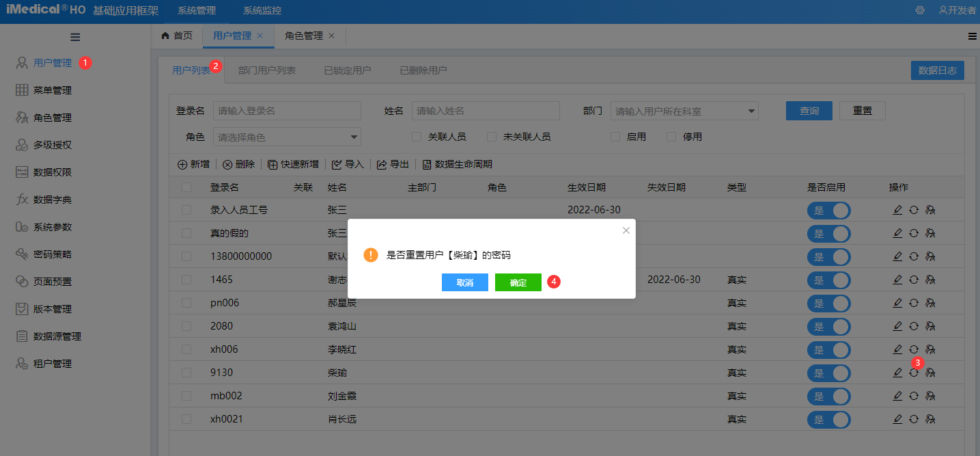This screenshot has height=456, width=980.
Task: Check the 关联人员 checkbox
Action: 417,136
